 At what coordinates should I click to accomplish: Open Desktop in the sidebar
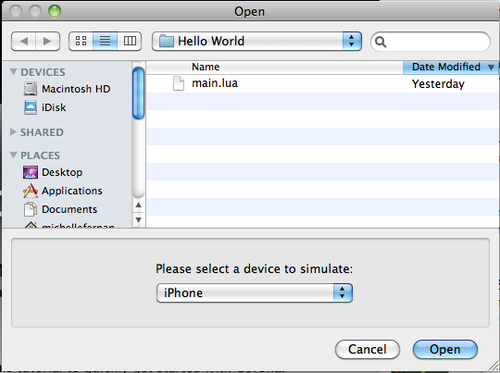[x=53, y=172]
